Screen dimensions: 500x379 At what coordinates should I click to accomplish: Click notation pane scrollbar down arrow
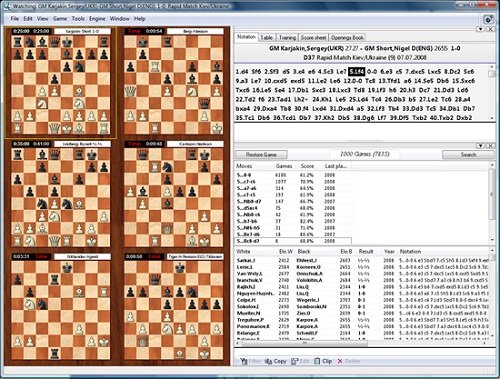(x=492, y=118)
